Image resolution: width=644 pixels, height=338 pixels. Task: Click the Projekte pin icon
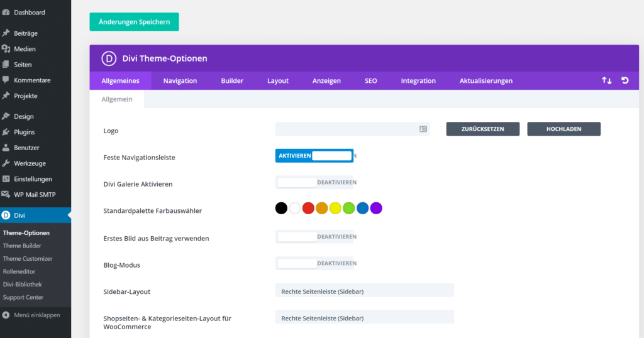[6, 95]
